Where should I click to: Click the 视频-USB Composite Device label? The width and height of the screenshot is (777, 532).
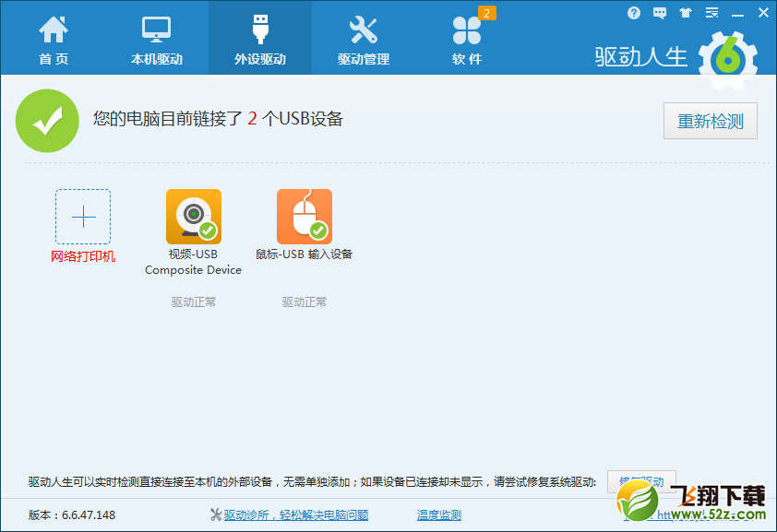tap(193, 262)
